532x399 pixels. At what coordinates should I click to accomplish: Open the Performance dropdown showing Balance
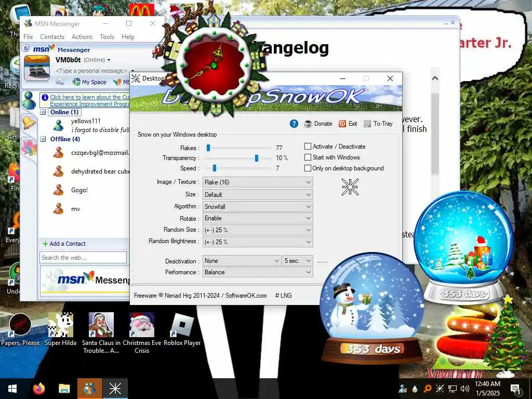(258, 272)
